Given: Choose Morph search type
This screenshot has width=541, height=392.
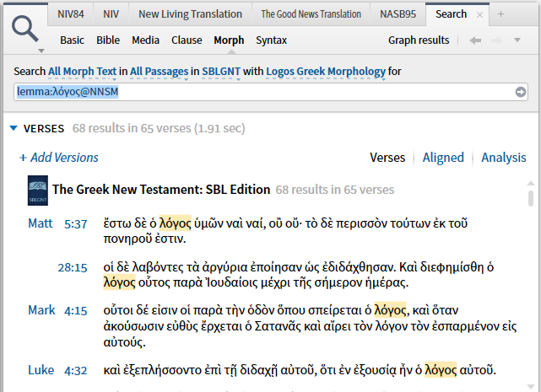Looking at the screenshot, I should (229, 40).
